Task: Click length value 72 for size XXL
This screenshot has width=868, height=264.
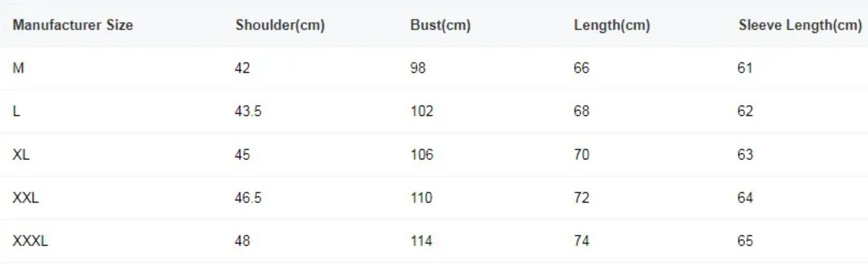Action: [x=581, y=198]
